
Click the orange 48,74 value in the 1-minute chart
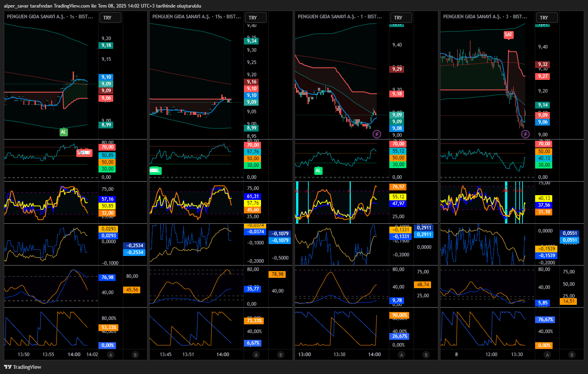[x=423, y=285]
